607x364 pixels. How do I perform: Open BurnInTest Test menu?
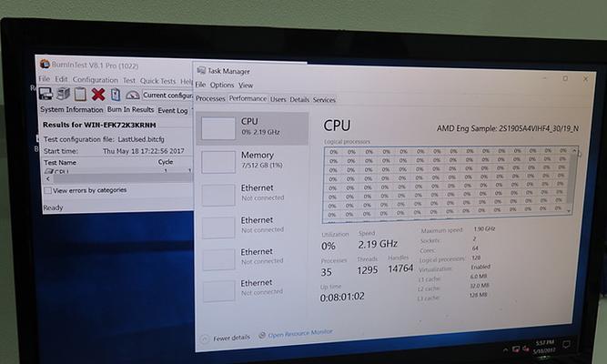[129, 80]
